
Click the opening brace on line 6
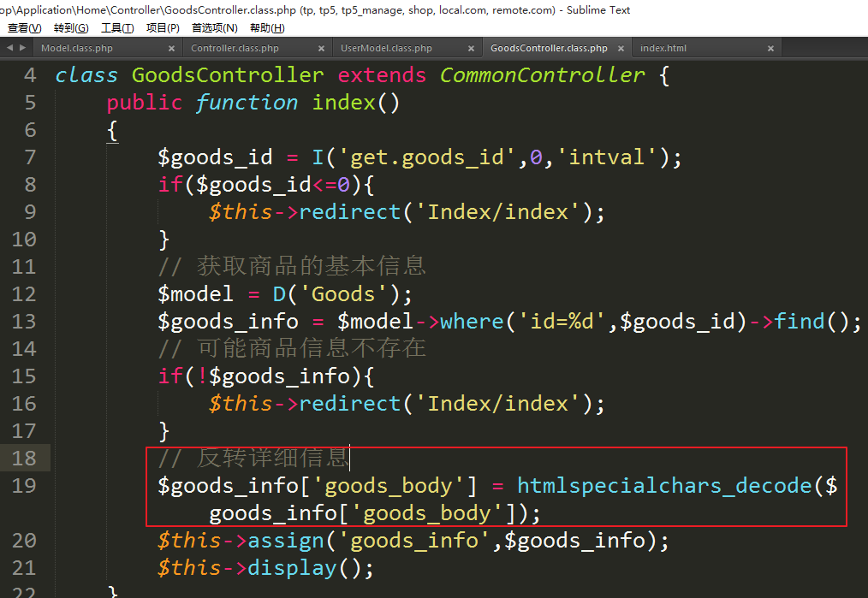click(x=112, y=131)
